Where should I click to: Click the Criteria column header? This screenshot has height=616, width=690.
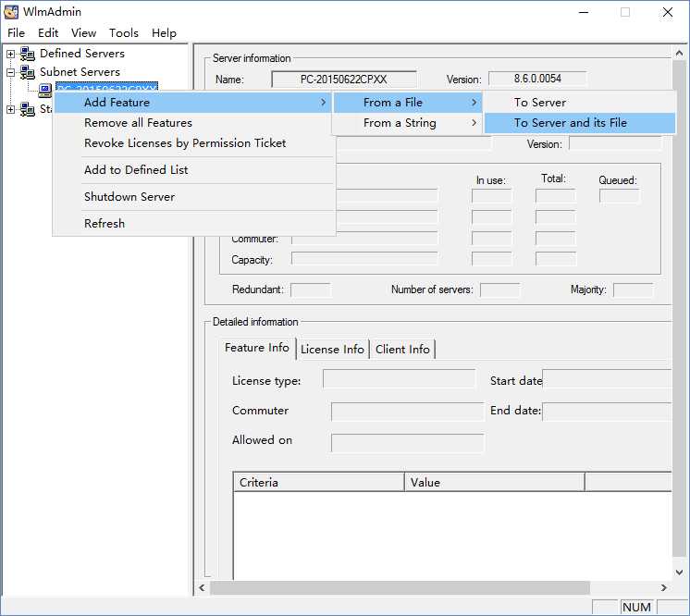pyautogui.click(x=318, y=482)
